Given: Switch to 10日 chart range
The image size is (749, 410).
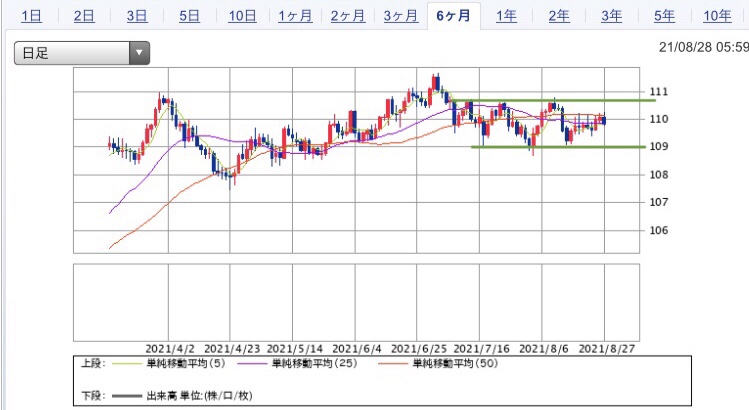Looking at the screenshot, I should [x=242, y=16].
